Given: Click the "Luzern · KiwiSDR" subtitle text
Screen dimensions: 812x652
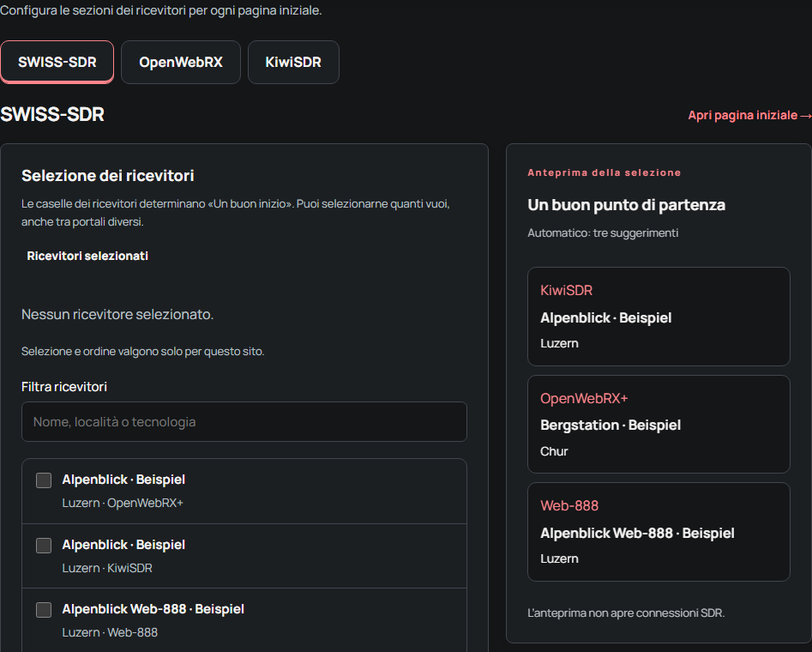Looking at the screenshot, I should 107,568.
